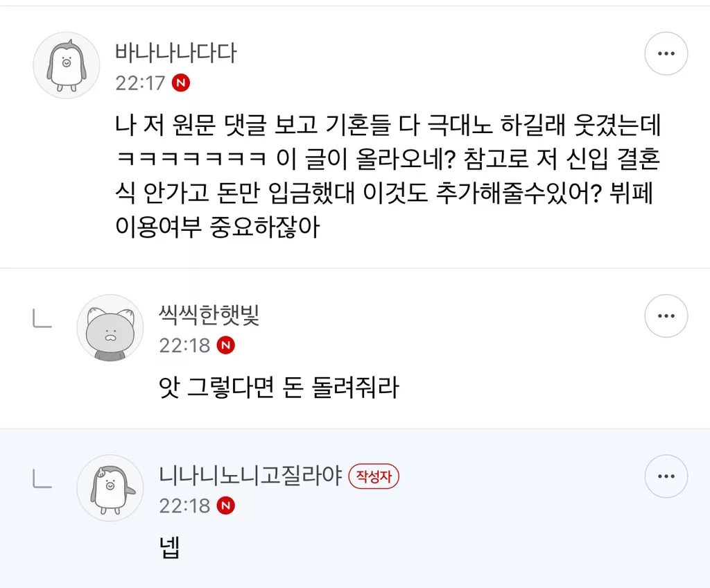710x588 pixels.
Task: Click 바나나나다다's penguin profile avatar
Action: point(67,65)
